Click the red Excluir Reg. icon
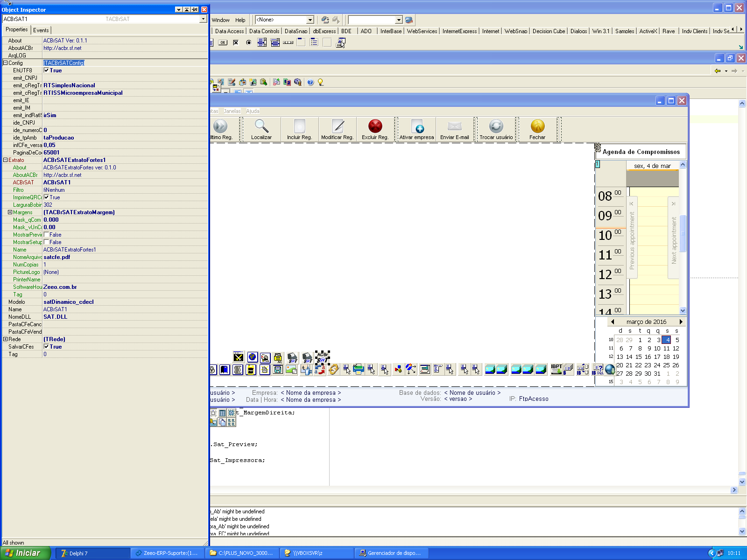This screenshot has height=560, width=747. click(x=375, y=126)
